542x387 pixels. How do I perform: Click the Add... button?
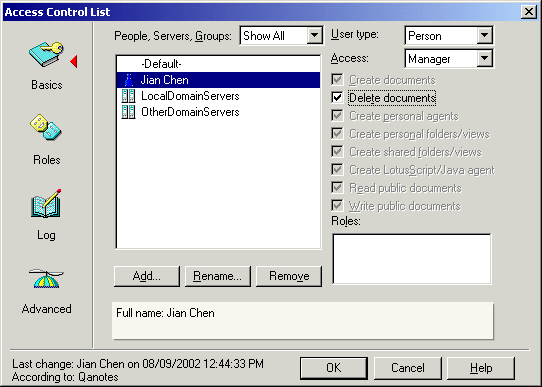tap(147, 276)
